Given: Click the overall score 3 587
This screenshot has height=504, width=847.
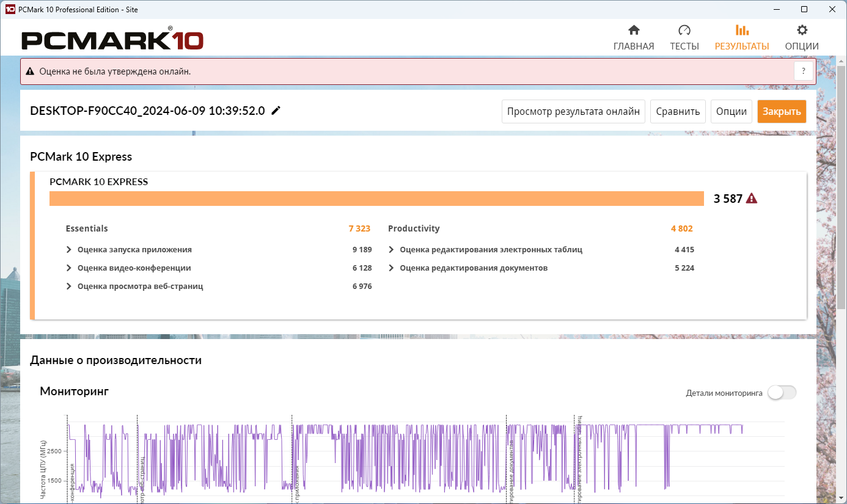Looking at the screenshot, I should click(728, 199).
